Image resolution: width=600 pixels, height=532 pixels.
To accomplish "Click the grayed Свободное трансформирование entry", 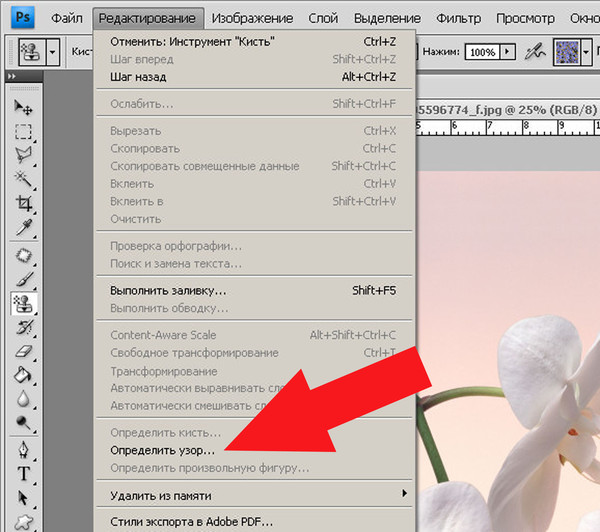I will pyautogui.click(x=254, y=353).
